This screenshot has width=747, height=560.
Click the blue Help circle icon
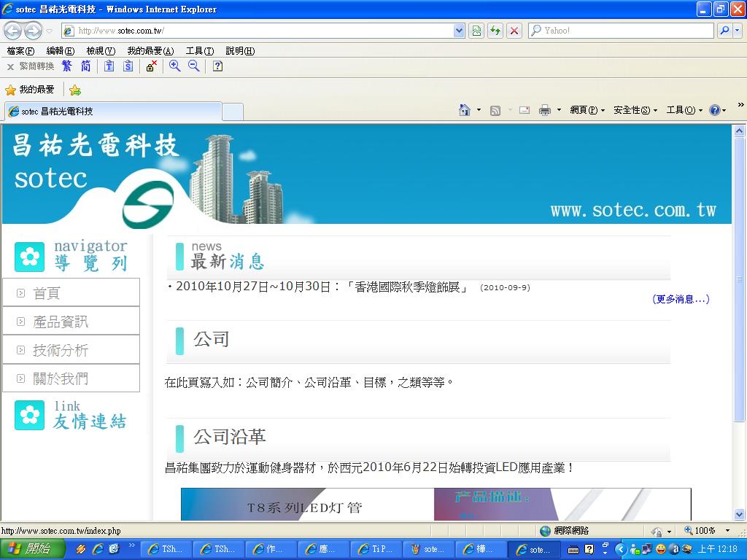pos(715,111)
